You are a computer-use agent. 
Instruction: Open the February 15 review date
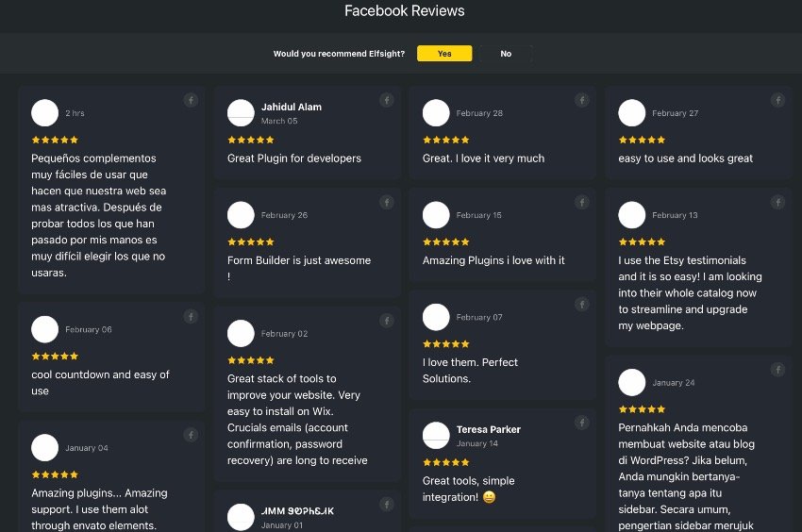click(478, 215)
